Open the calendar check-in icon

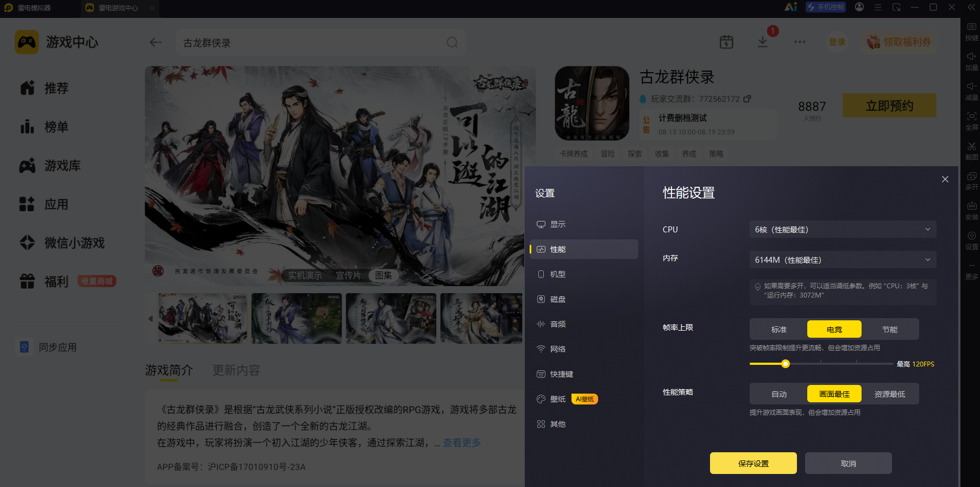click(726, 42)
